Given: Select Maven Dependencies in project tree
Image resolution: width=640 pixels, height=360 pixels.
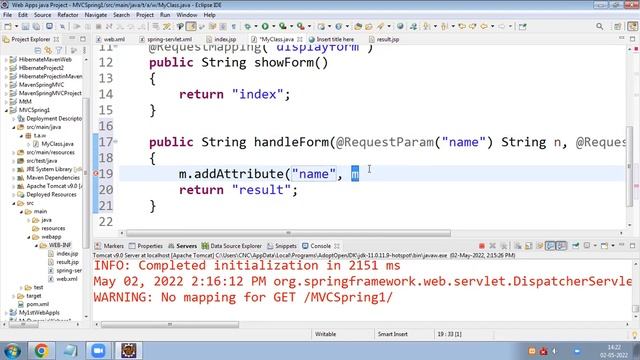Looking at the screenshot, I should coord(53,178).
